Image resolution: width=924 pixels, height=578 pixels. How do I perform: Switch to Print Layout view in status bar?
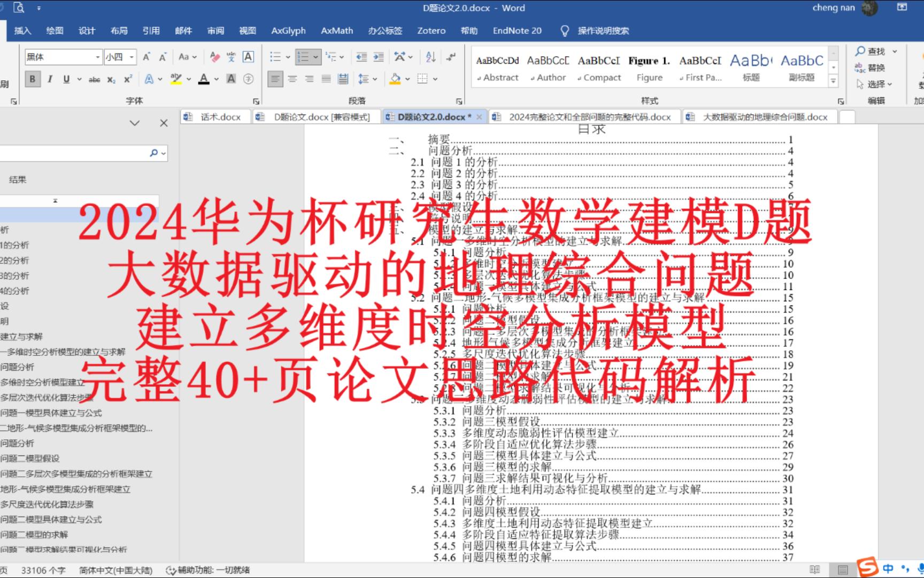[x=843, y=570]
